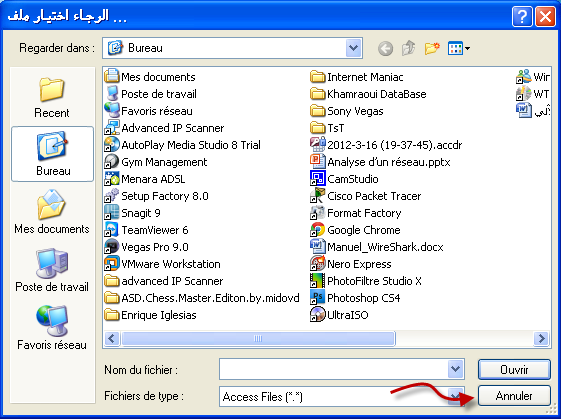Image resolution: width=561 pixels, height=419 pixels.
Task: Create a new folder icon
Action: click(432, 48)
